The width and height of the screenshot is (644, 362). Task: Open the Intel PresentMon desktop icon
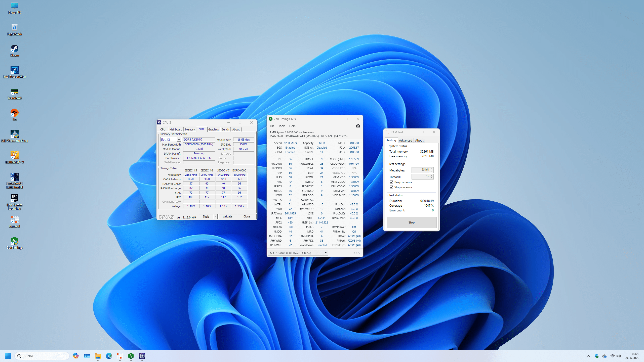pos(14,70)
